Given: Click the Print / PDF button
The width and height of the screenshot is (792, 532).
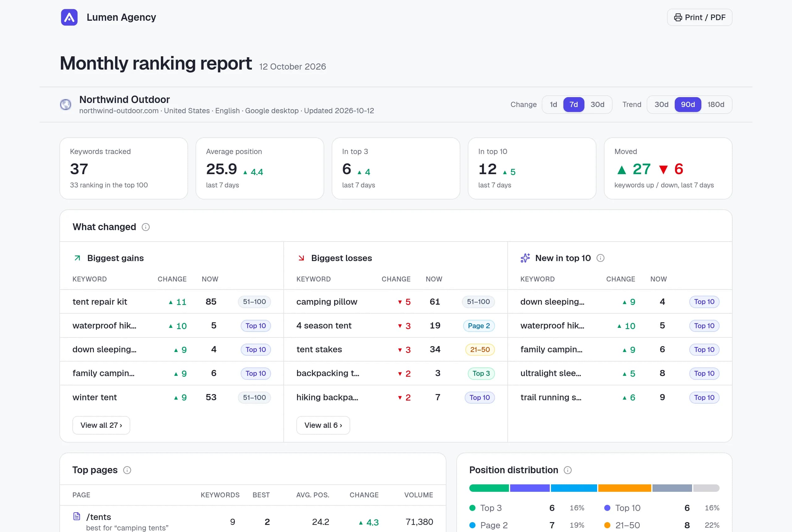Looking at the screenshot, I should [699, 17].
